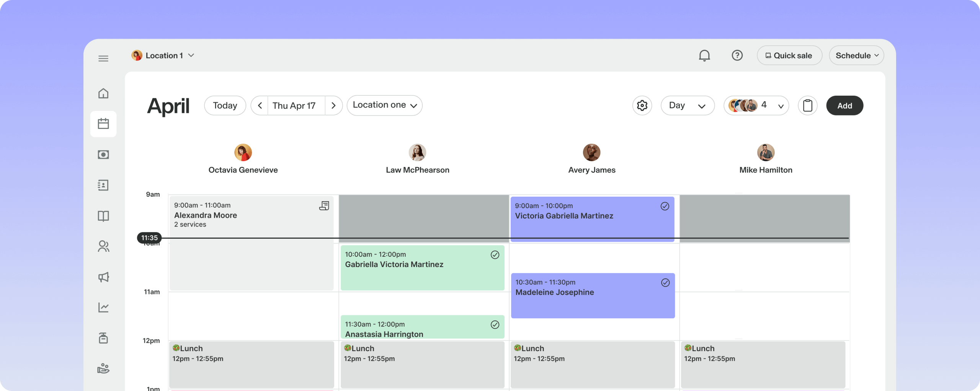
Task: Click the 11am time label
Action: pyautogui.click(x=152, y=292)
